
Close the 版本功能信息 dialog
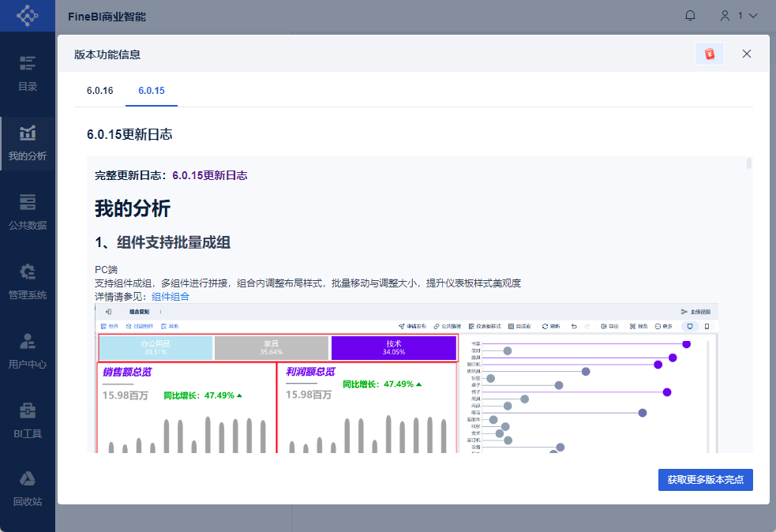[x=746, y=54]
